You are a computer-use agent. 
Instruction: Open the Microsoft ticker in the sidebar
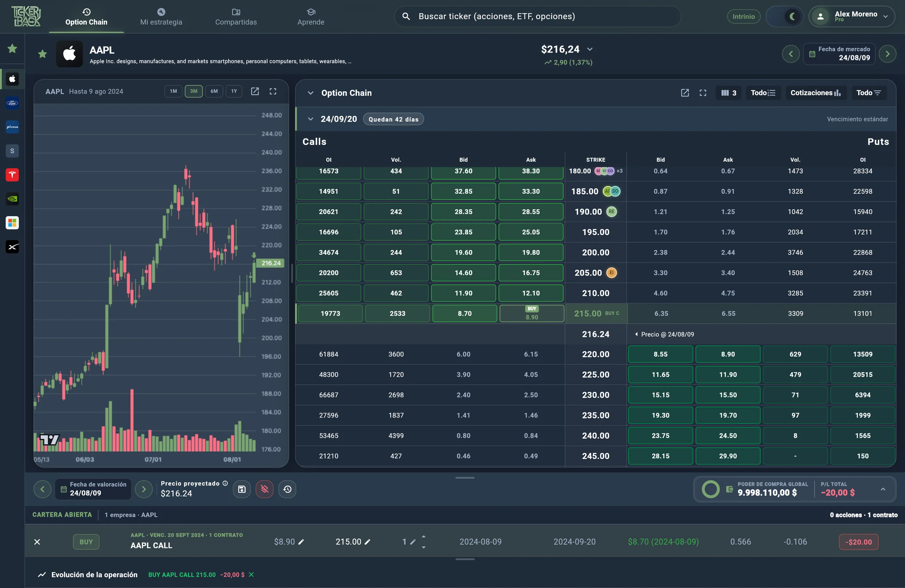(12, 223)
